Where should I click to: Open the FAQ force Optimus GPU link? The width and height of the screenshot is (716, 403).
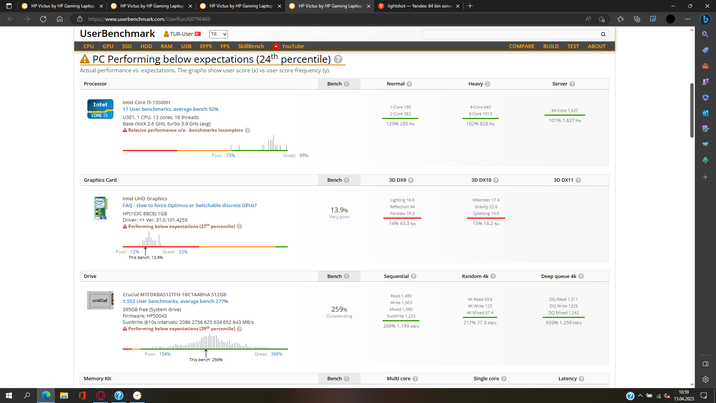tap(189, 205)
